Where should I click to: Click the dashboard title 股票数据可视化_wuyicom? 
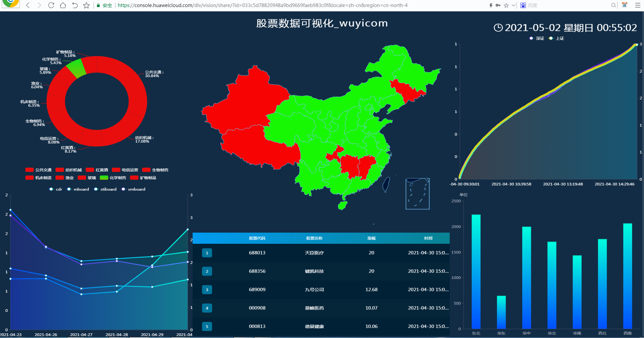322,23
